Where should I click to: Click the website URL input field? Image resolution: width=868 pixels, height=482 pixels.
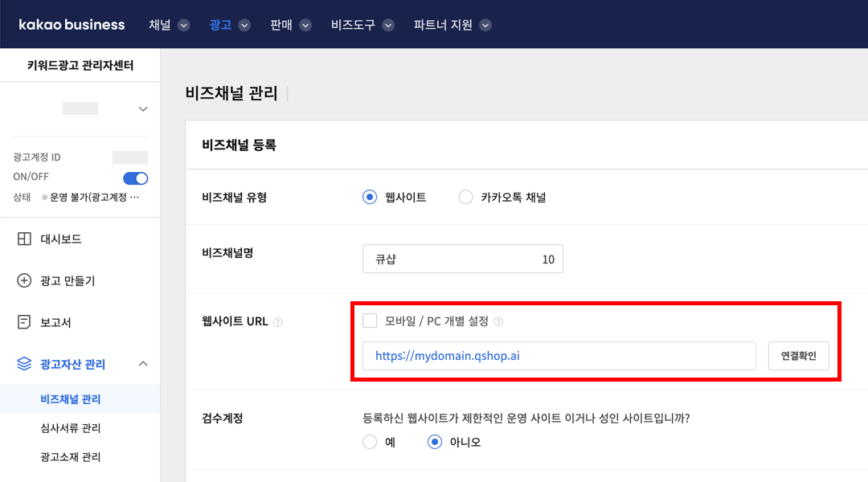pyautogui.click(x=559, y=356)
